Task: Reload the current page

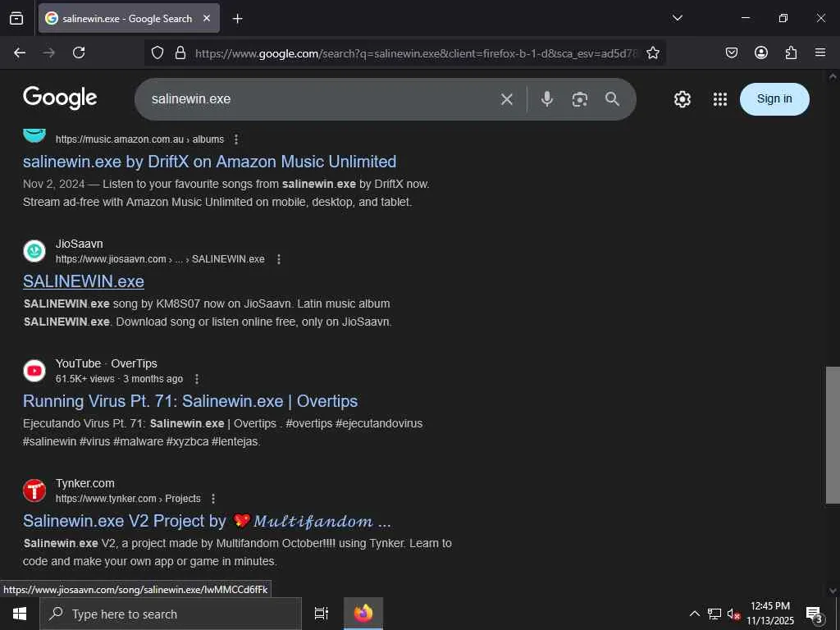Action: (x=79, y=52)
